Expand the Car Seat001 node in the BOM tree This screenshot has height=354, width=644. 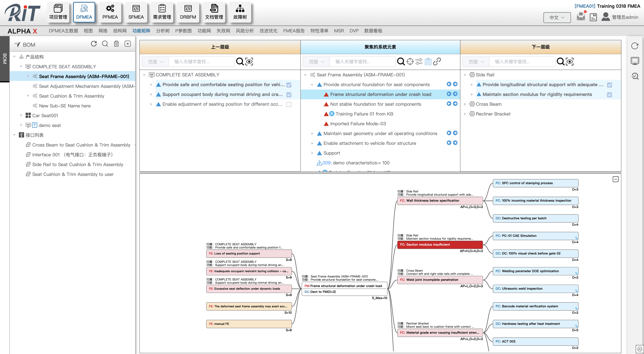coord(21,115)
